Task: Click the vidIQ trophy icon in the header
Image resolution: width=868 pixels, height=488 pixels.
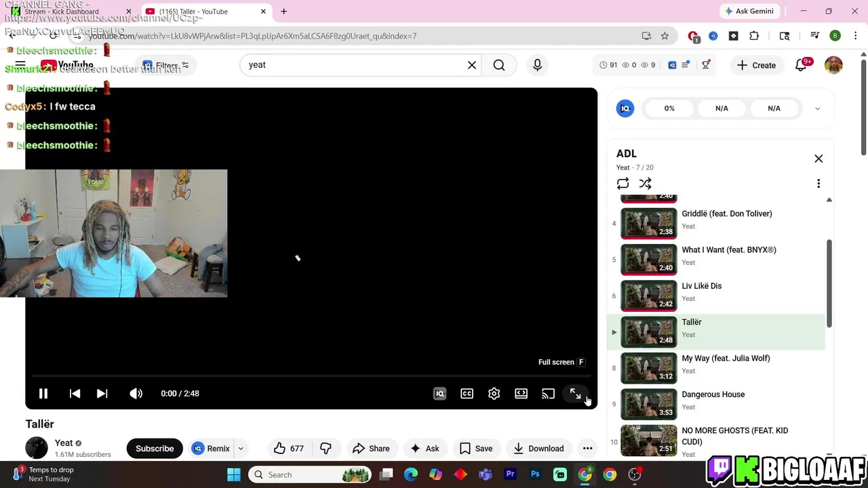Action: point(706,65)
